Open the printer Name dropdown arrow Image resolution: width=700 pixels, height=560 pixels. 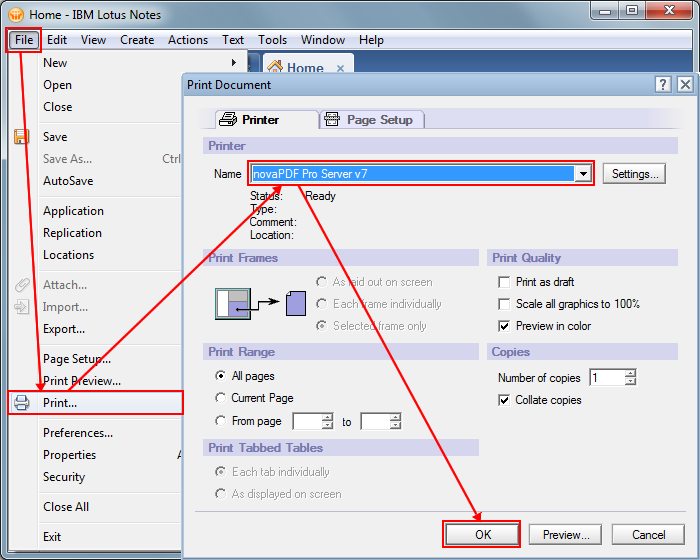[x=583, y=174]
